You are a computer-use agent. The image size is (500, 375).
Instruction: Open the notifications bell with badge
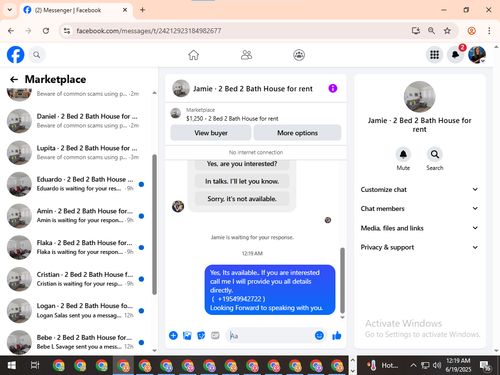[456, 55]
